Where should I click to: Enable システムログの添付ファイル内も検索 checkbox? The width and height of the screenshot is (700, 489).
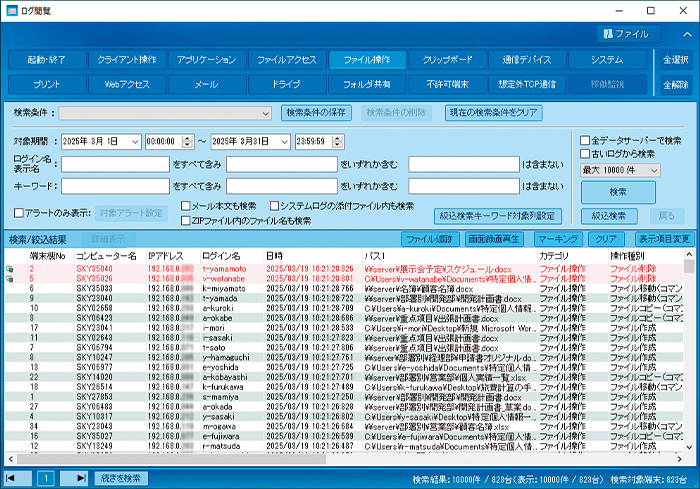(274, 206)
